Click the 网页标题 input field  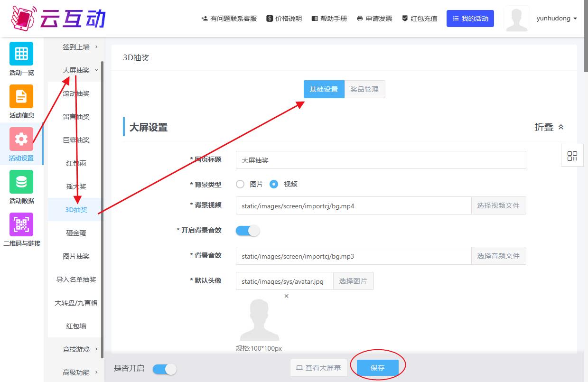381,160
